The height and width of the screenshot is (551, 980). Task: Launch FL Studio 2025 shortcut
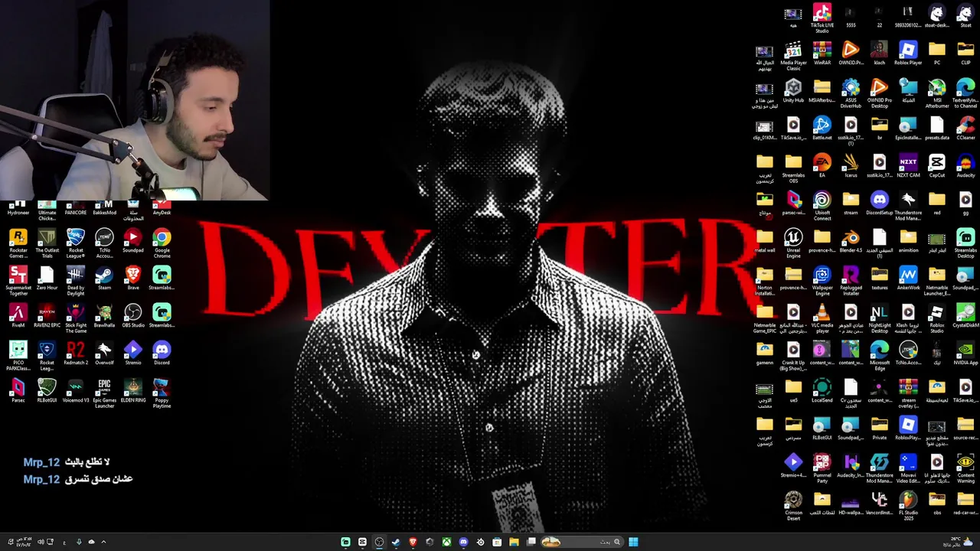pyautogui.click(x=908, y=506)
